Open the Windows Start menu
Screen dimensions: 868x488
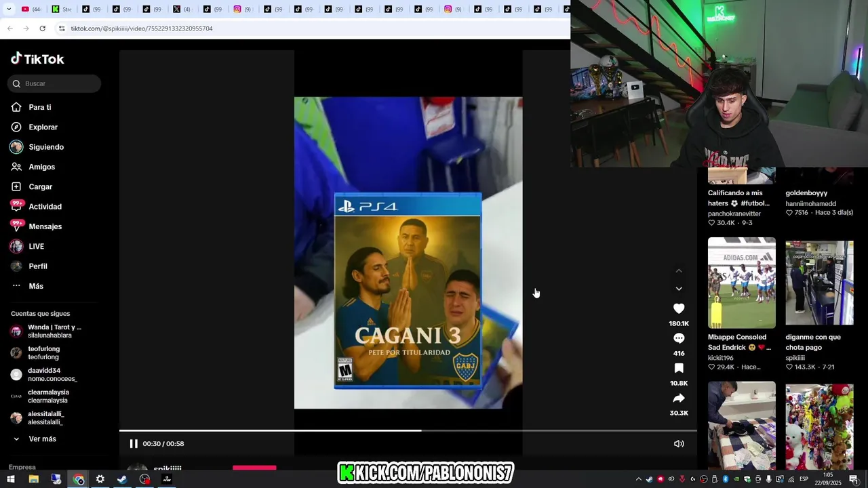point(11,479)
